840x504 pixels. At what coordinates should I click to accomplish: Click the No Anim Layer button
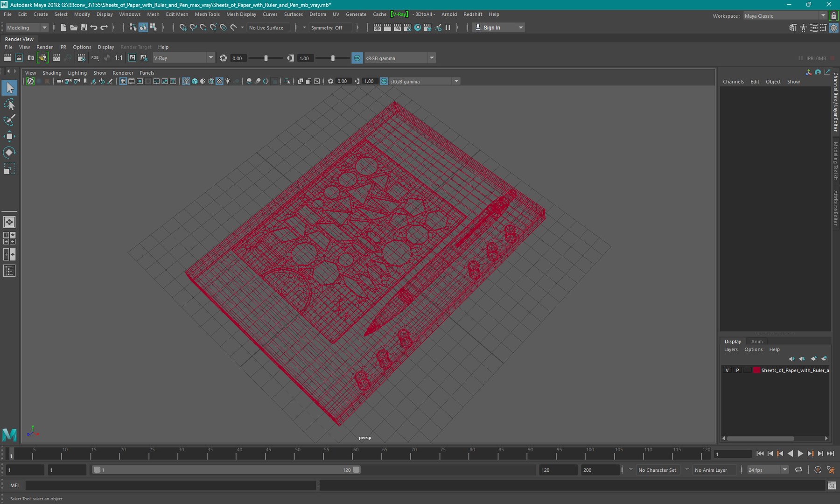click(x=711, y=470)
